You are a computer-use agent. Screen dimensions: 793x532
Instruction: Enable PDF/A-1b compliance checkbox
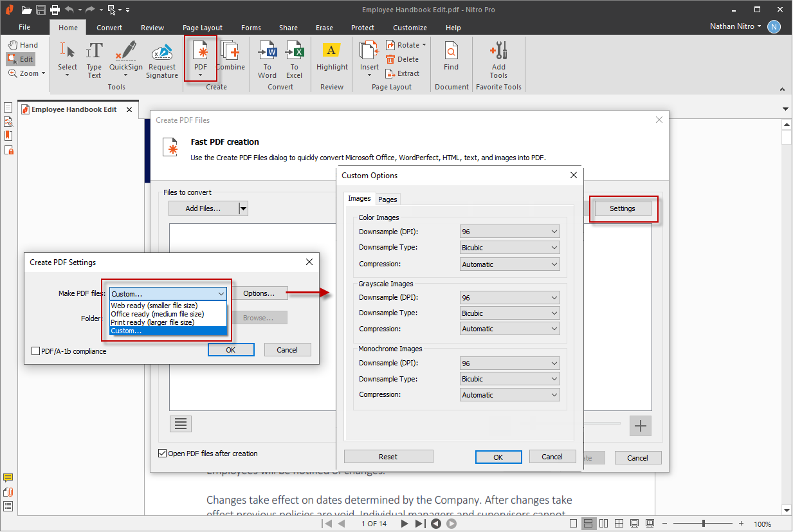[x=36, y=351]
